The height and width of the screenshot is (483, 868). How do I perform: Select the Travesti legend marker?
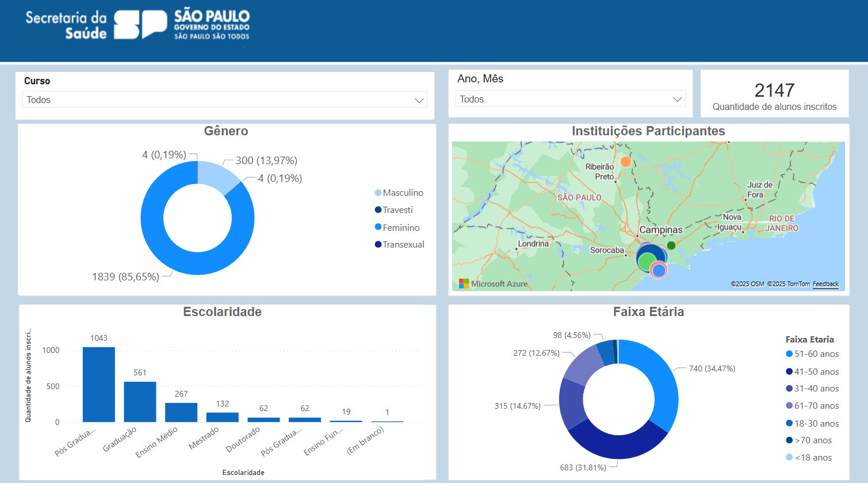(x=378, y=210)
